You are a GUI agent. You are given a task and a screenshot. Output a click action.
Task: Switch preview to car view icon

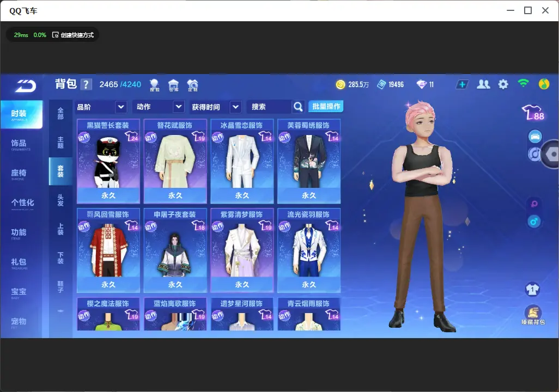pos(535,137)
